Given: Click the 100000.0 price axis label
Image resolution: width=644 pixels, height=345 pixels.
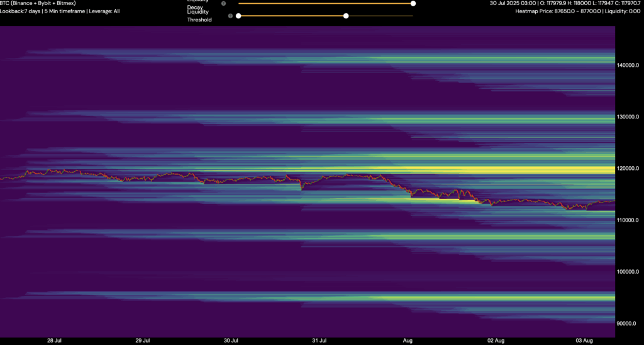Looking at the screenshot, I should coord(628,272).
